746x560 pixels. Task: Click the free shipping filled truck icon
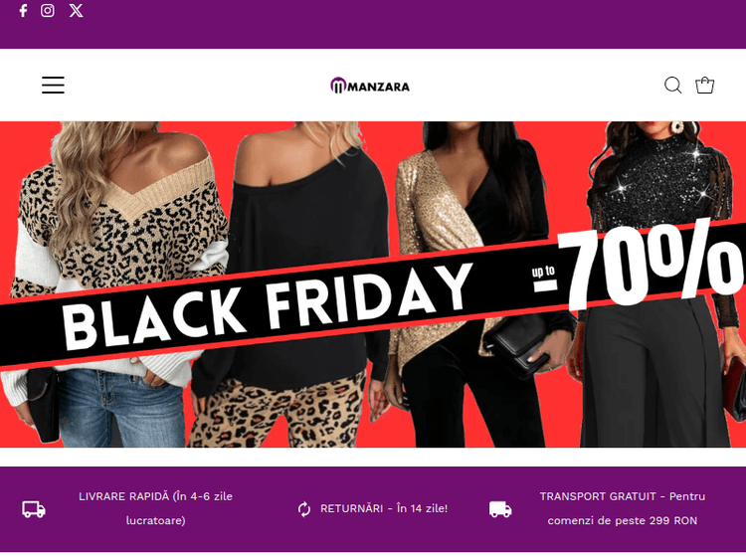tap(500, 509)
